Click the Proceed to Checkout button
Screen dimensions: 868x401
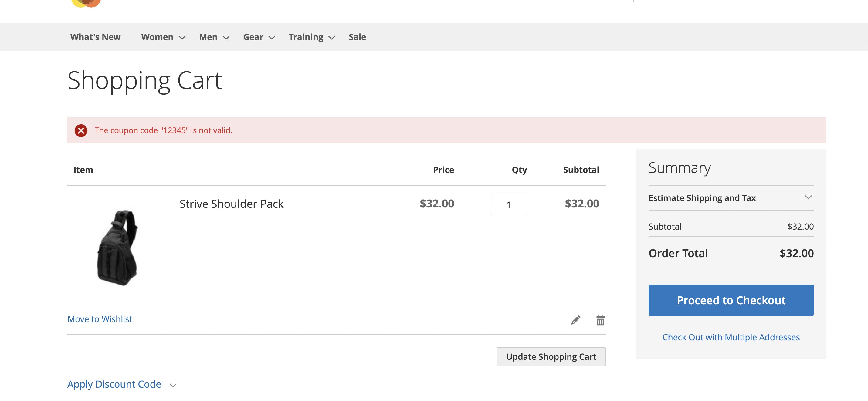coord(731,300)
